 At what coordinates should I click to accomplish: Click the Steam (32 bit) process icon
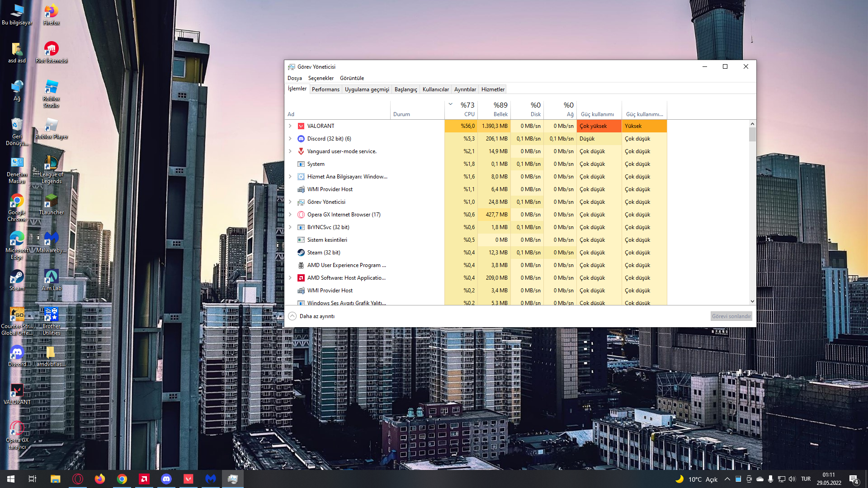301,253
